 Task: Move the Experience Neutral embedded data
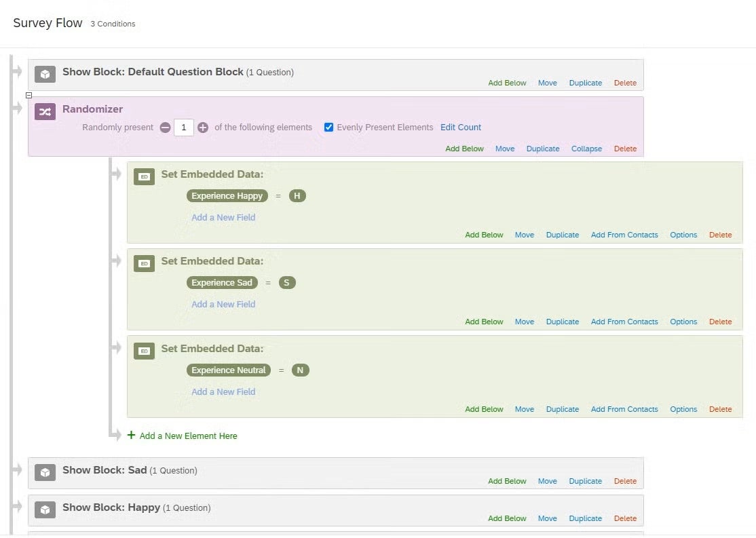pyautogui.click(x=524, y=409)
